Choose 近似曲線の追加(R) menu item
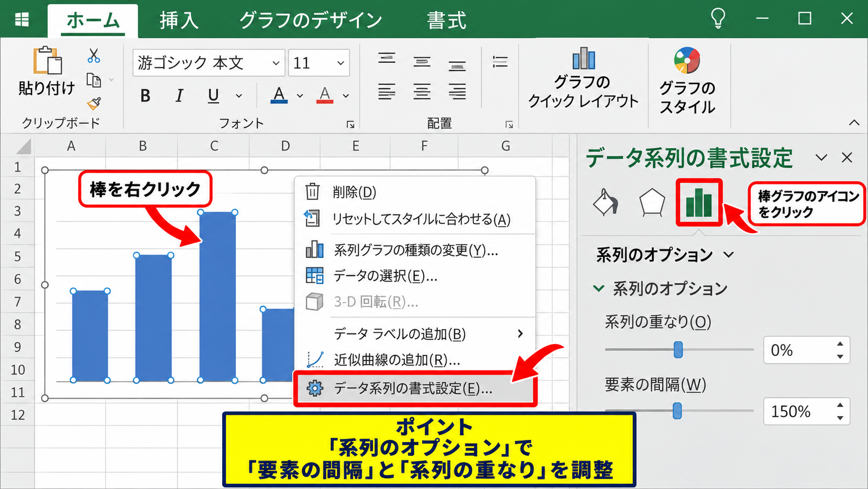The height and width of the screenshot is (489, 868). (x=415, y=360)
